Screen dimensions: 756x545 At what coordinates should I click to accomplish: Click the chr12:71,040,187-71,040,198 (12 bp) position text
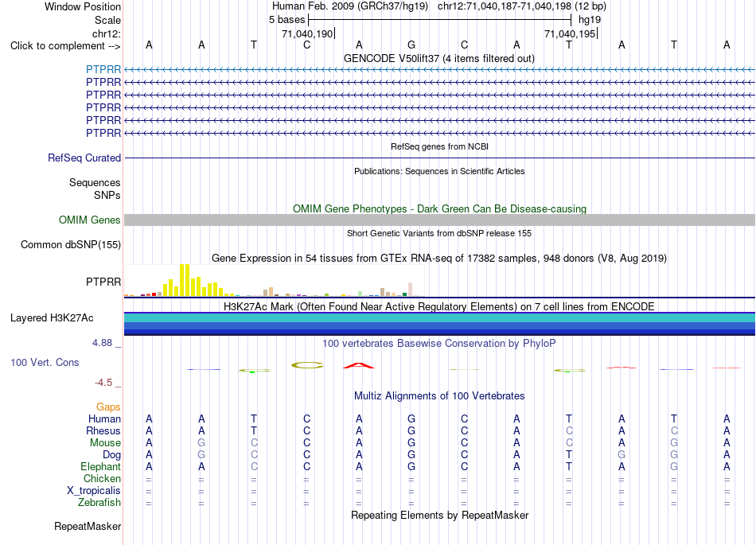[x=522, y=6]
